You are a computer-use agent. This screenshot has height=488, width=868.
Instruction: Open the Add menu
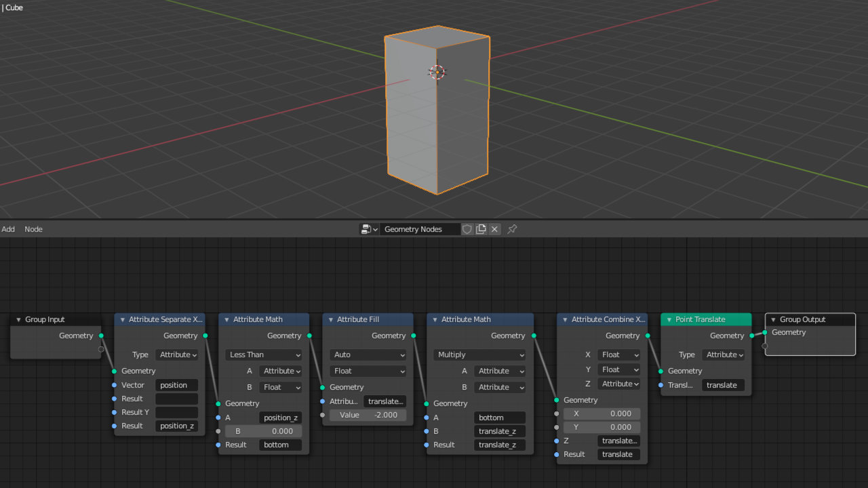point(8,229)
